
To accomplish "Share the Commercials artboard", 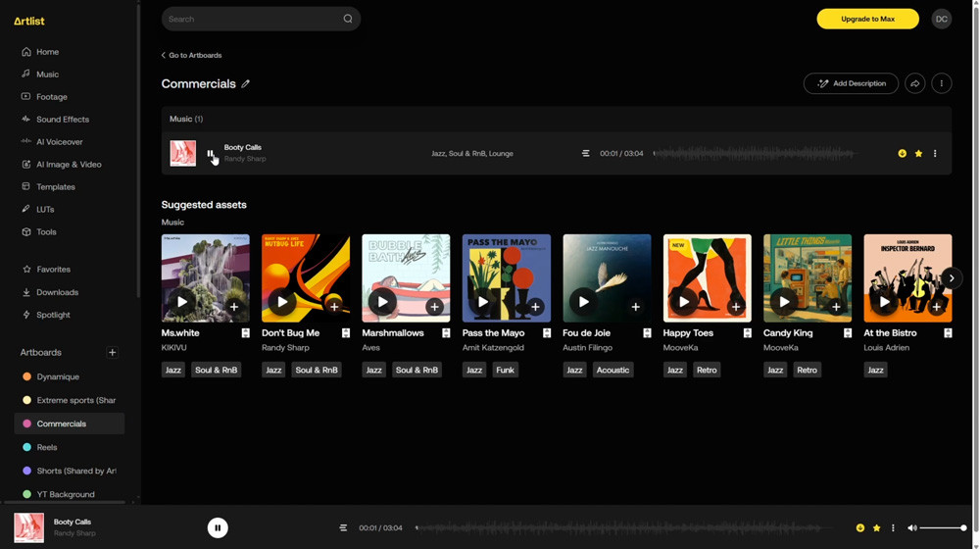I will tap(915, 83).
